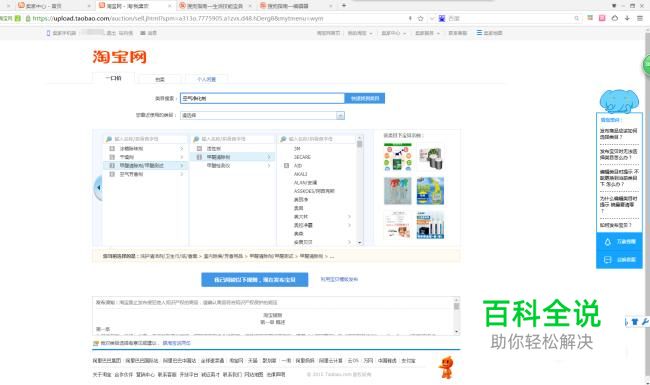
Task: Click the rules box scroll-down arrow
Action: [x=456, y=332]
